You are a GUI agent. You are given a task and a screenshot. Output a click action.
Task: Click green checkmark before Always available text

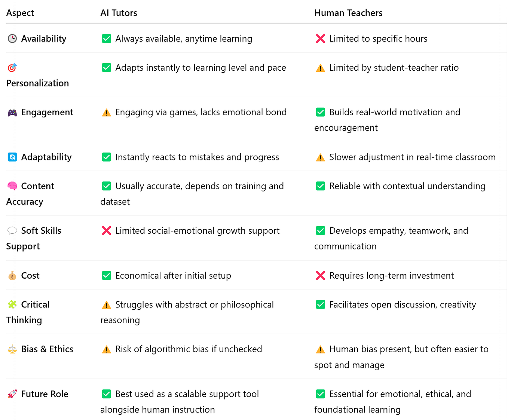click(x=107, y=39)
